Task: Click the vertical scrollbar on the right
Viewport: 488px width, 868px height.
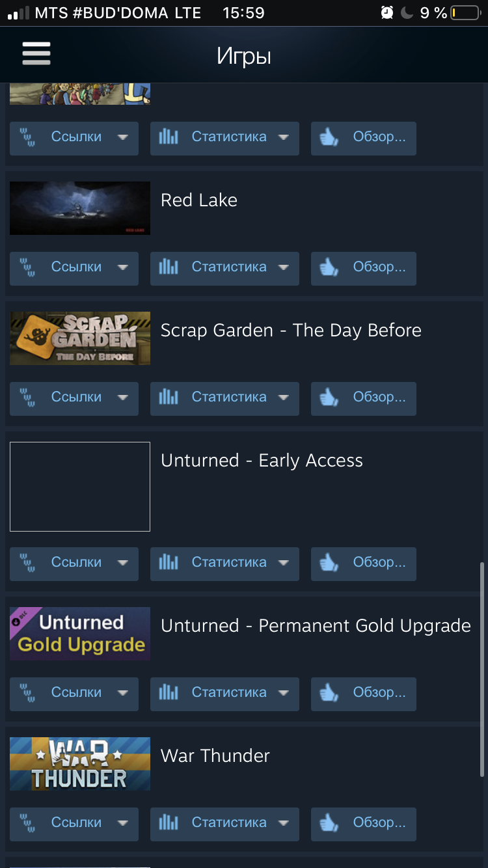Action: pos(481,669)
